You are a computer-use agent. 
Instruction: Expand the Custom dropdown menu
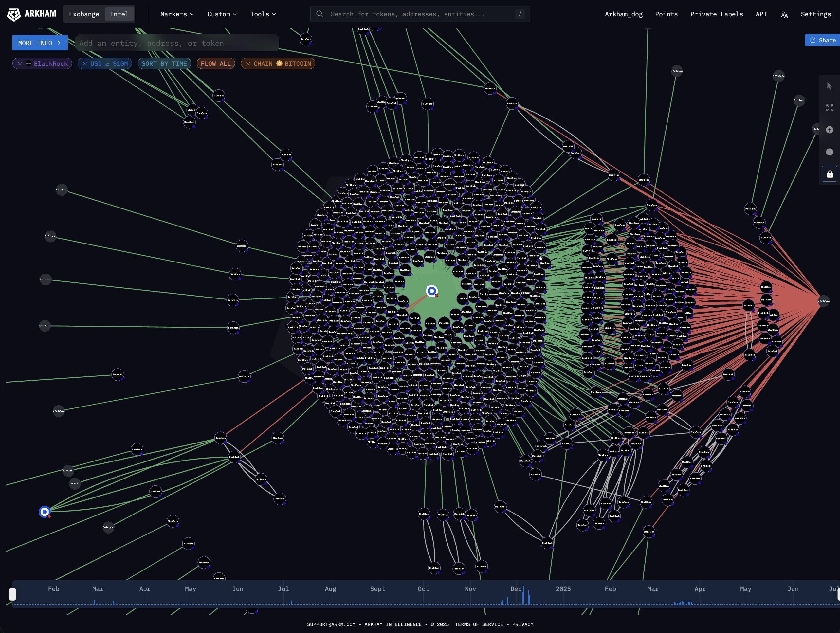point(222,14)
